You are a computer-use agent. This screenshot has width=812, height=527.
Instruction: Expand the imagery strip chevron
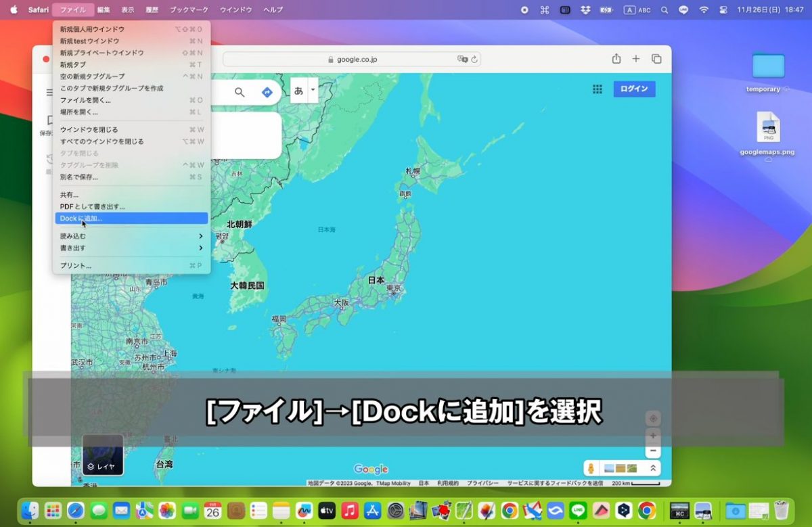tap(653, 468)
